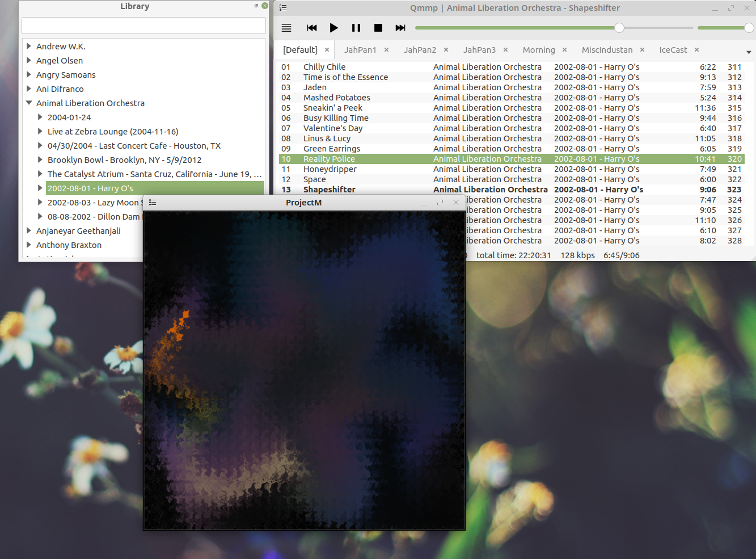The width and height of the screenshot is (756, 559).
Task: Open the Qmmp window menu icon
Action: pyautogui.click(x=283, y=8)
